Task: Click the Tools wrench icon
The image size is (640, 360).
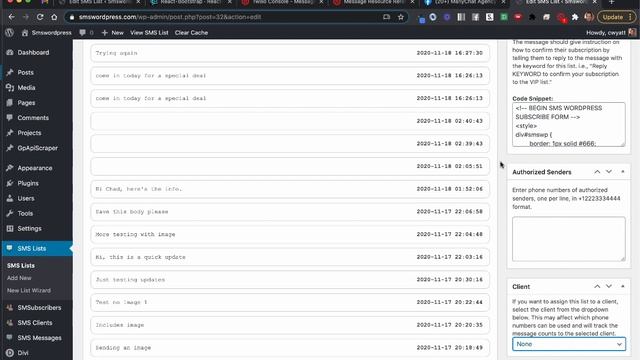Action: (10, 213)
